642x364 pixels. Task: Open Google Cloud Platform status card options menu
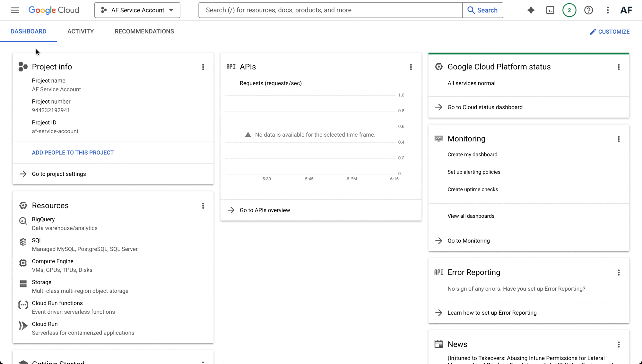619,67
